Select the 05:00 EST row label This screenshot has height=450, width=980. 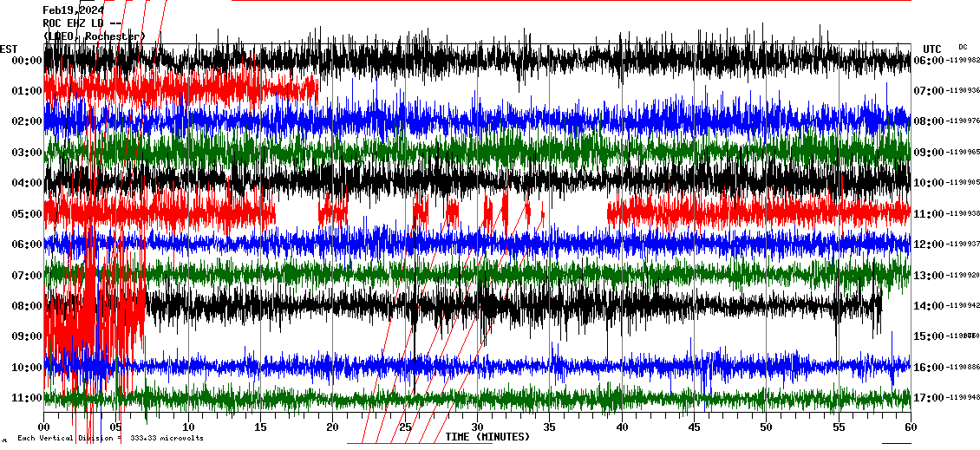(26, 214)
